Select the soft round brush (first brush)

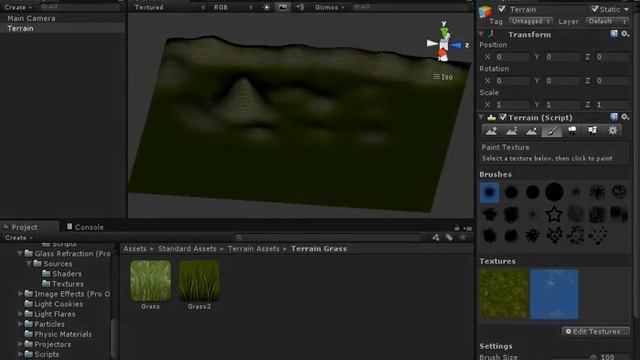(489, 192)
